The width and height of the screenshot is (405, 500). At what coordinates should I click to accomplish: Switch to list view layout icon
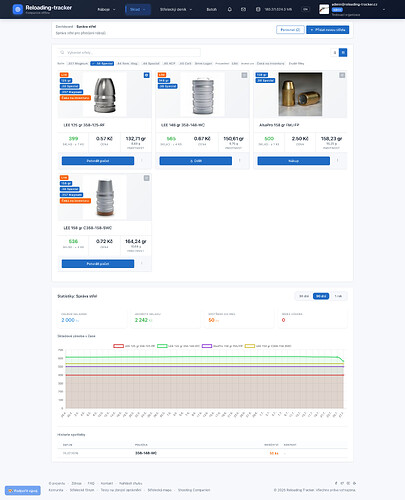tap(335, 52)
